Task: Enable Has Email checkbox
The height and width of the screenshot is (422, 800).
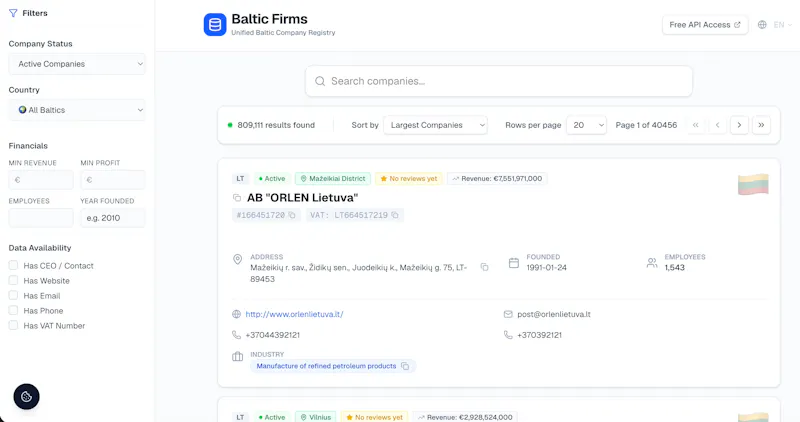Action: pyautogui.click(x=13, y=295)
